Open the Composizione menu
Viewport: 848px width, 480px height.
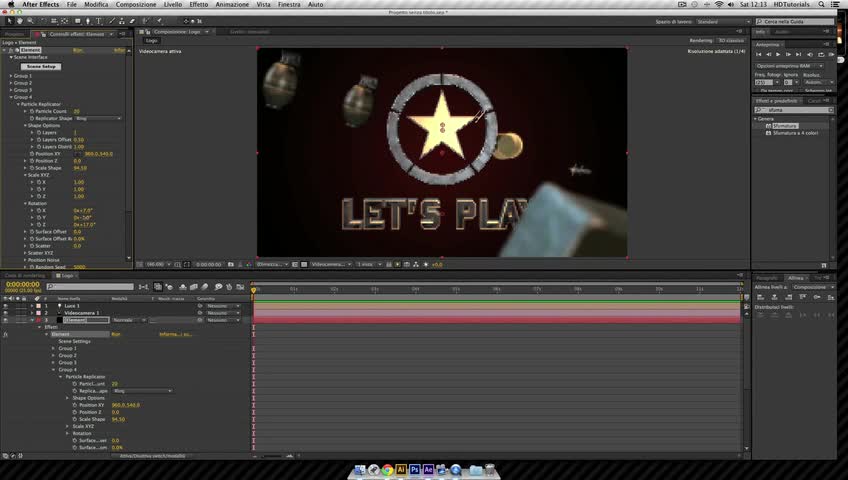tap(136, 4)
